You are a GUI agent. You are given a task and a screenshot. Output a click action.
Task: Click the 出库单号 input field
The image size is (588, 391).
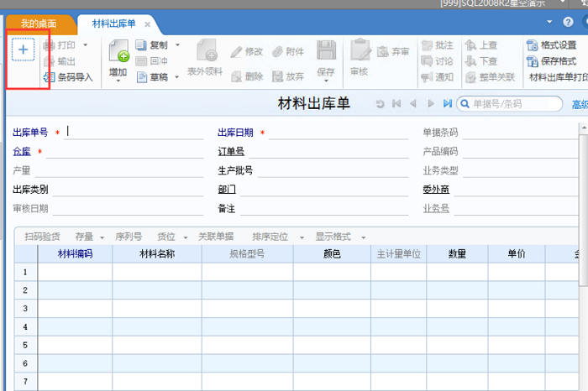[x=134, y=132]
